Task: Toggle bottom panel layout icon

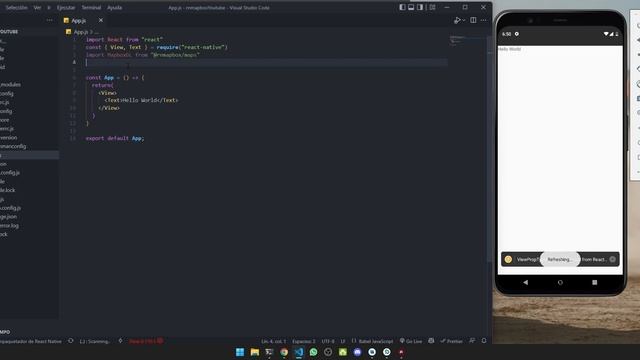Action: (x=411, y=7)
